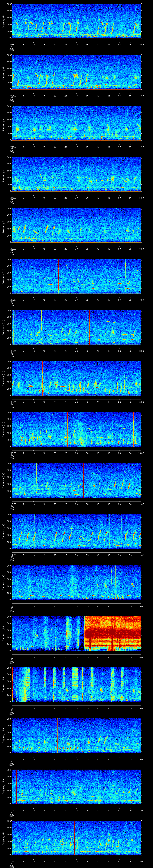Click the '1:15:00' start time label
Image resolution: width=153 pixels, height=868 pixels.
[x=12, y=760]
